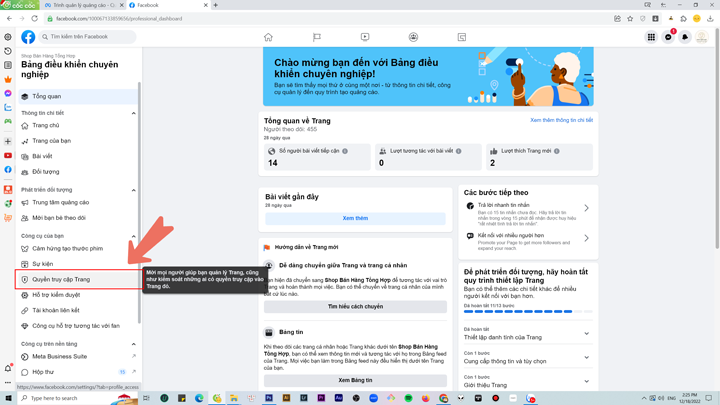The width and height of the screenshot is (720, 405).
Task: Open File Explorer from the taskbar
Action: 234,398
